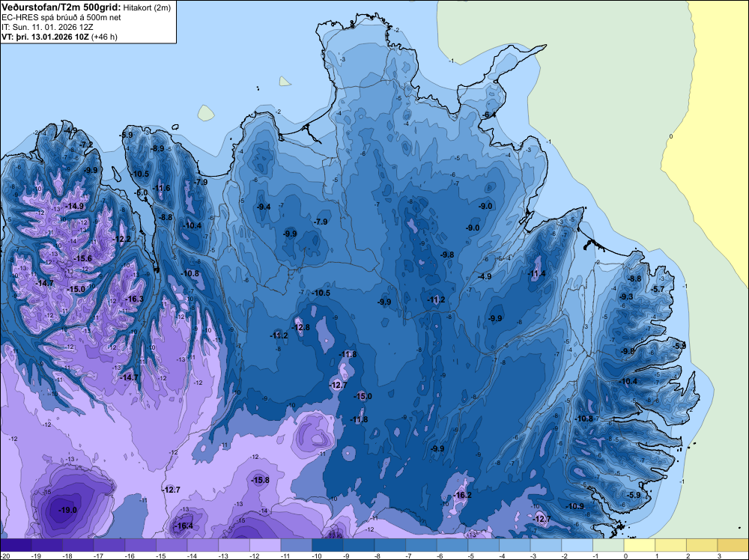Click the '-8.9' temperature label
749x560 pixels.
point(157,148)
